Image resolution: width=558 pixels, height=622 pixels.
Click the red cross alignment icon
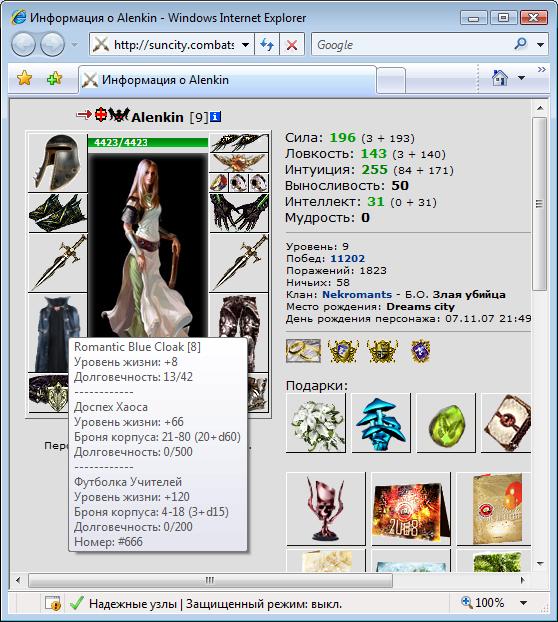[x=101, y=115]
